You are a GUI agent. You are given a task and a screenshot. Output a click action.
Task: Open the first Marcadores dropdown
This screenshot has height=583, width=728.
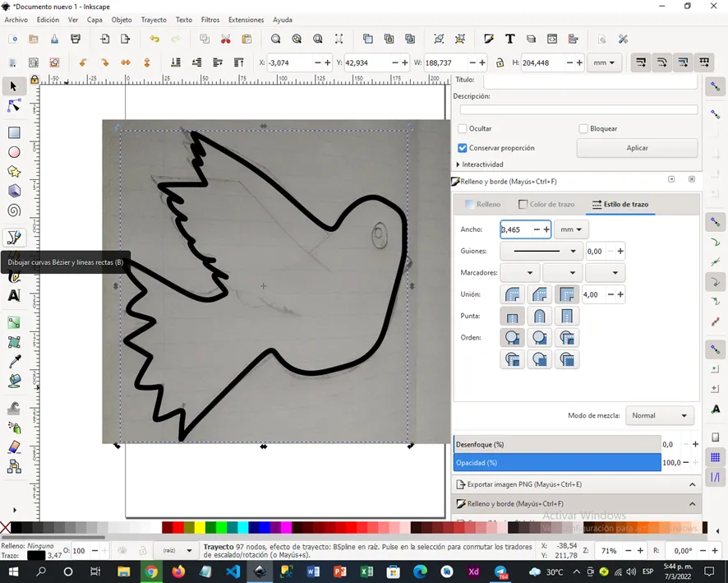click(519, 273)
